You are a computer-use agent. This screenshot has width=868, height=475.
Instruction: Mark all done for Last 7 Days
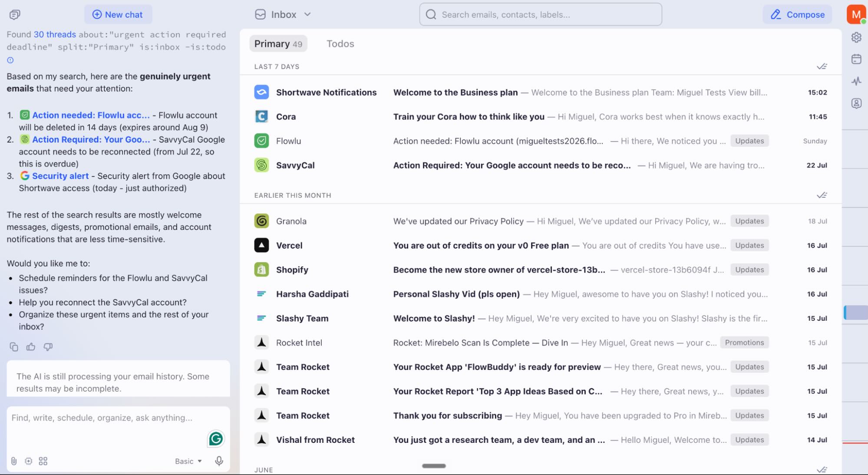tap(822, 66)
